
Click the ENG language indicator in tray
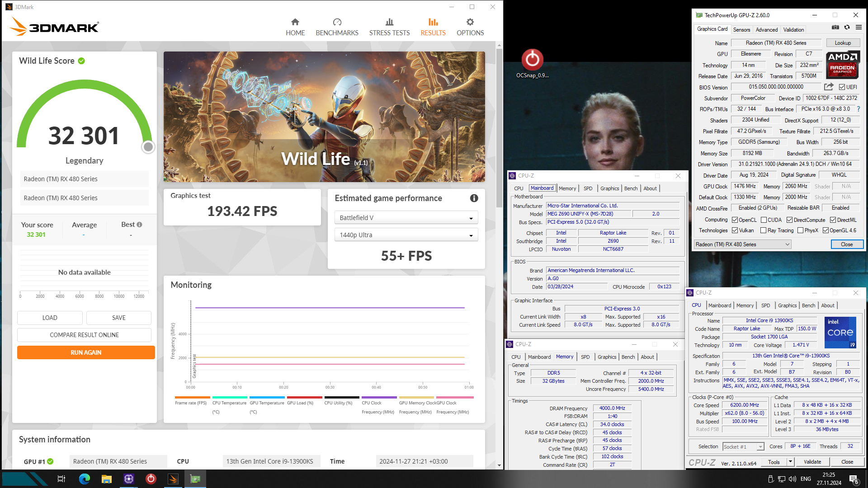(x=806, y=479)
